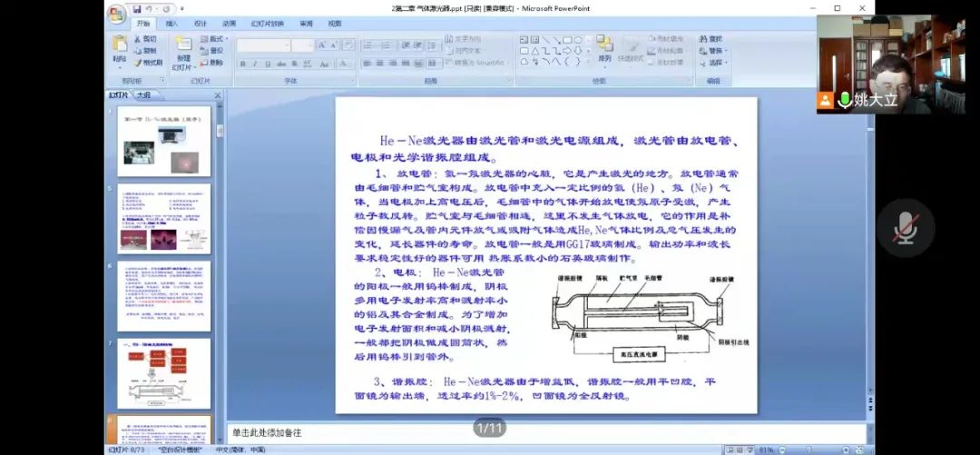Open the Outline pane tab
980x455 pixels.
[144, 95]
